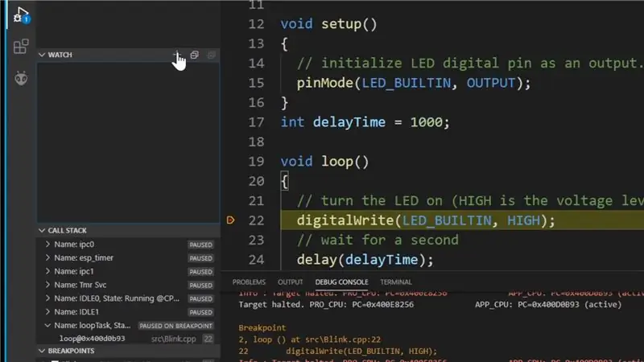Click opening brace on line 20
This screenshot has height=362, width=644.
tap(284, 181)
